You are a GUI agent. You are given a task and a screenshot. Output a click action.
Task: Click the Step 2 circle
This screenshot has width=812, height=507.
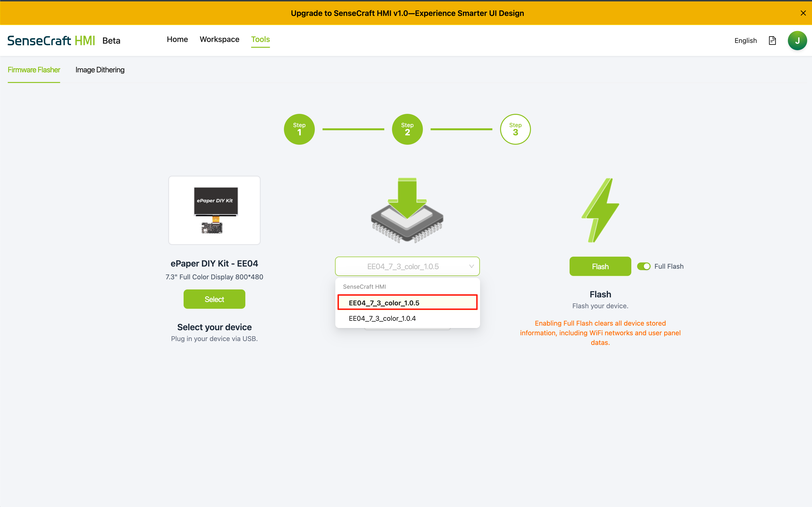(407, 129)
